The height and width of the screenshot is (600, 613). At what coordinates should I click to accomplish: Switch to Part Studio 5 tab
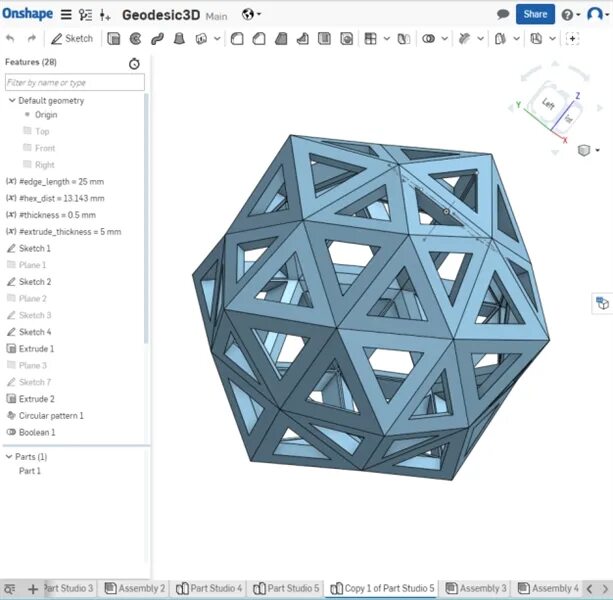pos(286,588)
